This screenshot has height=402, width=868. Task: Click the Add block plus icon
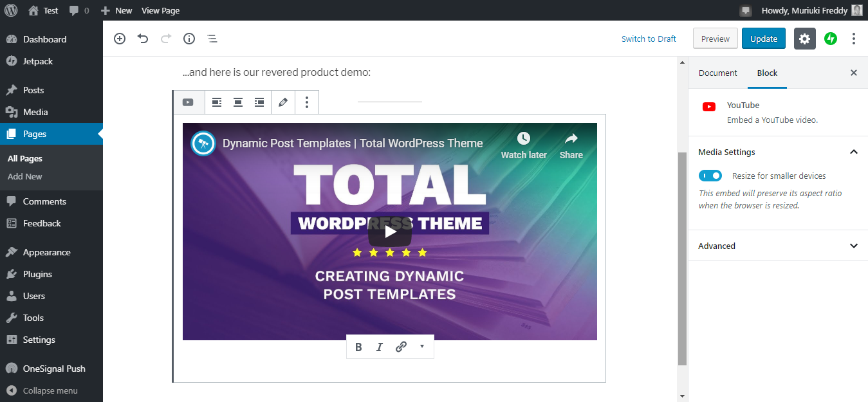[120, 39]
